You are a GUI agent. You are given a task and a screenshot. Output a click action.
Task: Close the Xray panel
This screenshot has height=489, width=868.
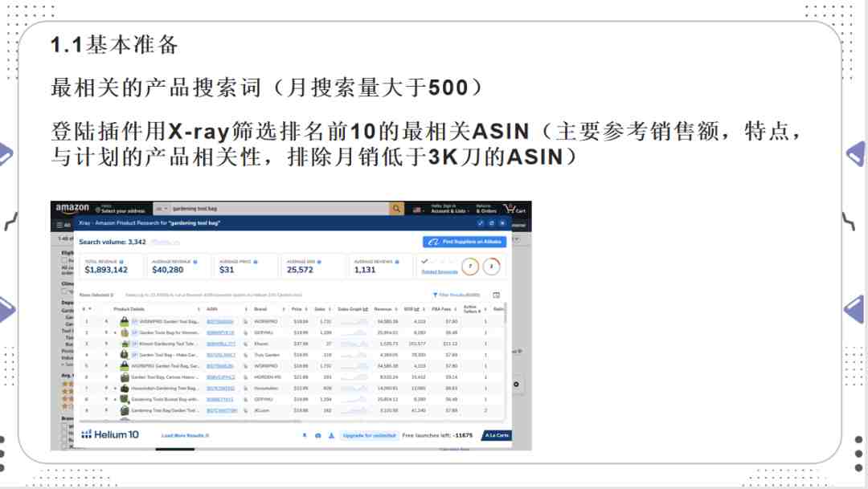(x=502, y=223)
